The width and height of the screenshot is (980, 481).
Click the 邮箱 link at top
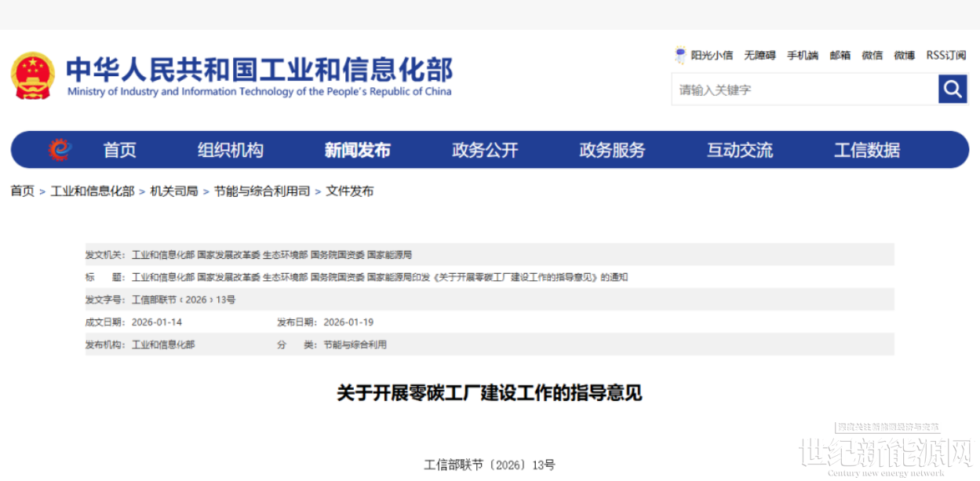pos(840,55)
